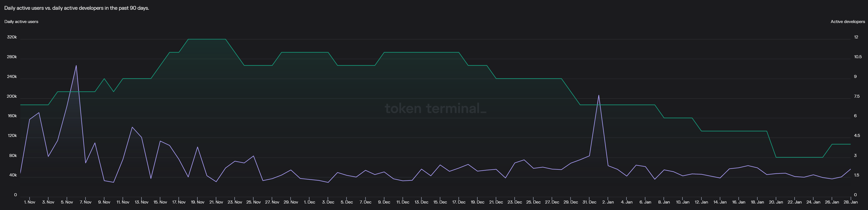Click the "25. Nov" date label
Screen dimensions: 868x210
pos(253,202)
